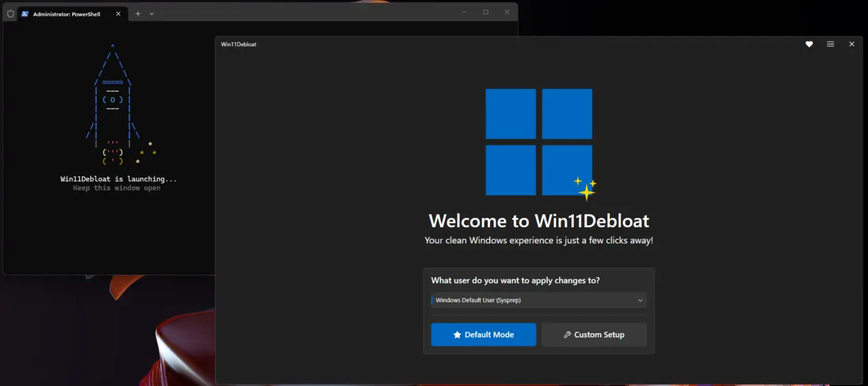Screen dimensions: 868x386
Task: Click the 'Your clean Windows experience' subtitle text
Action: (539, 241)
